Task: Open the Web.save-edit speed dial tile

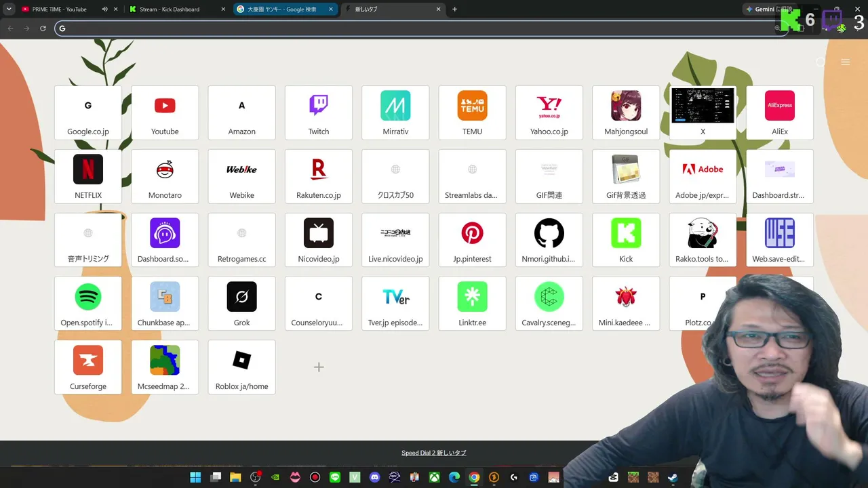Action: tap(780, 240)
